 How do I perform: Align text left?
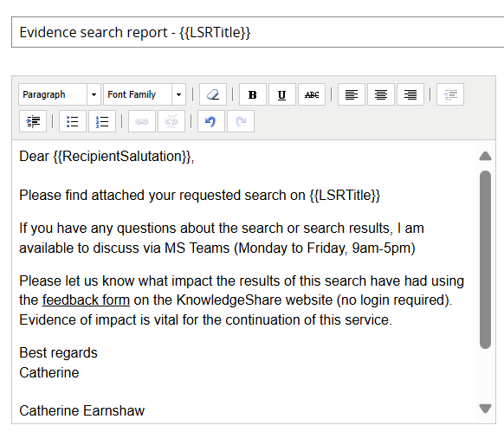[352, 94]
